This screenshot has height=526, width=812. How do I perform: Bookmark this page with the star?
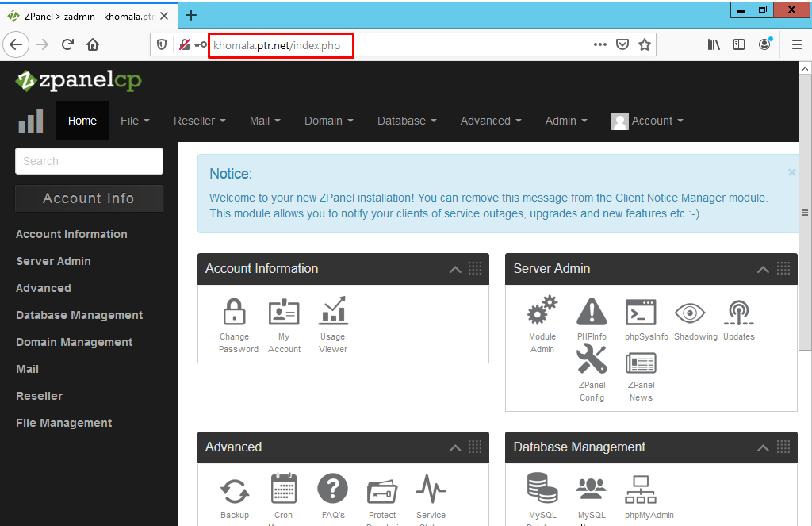[x=644, y=44]
